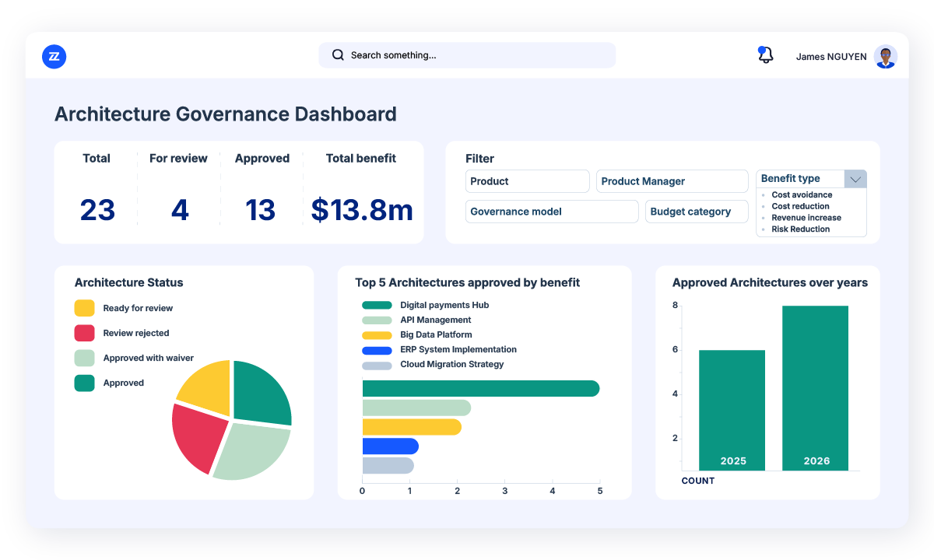The height and width of the screenshot is (560, 934).
Task: Collapse the Benefit type dropdown arrow
Action: tap(855, 179)
